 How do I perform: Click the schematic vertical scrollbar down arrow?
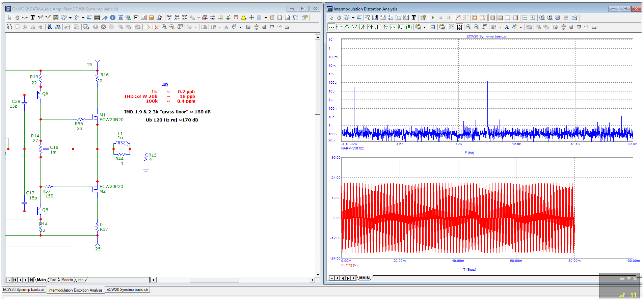click(318, 274)
